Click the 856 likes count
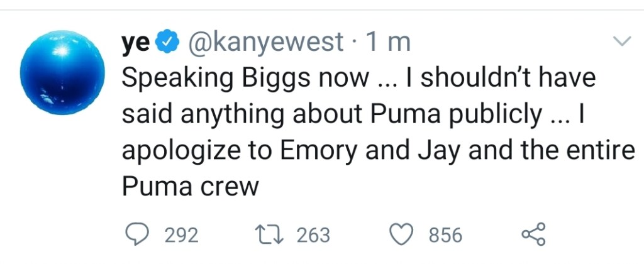Screen dimensions: 644x264 445,235
